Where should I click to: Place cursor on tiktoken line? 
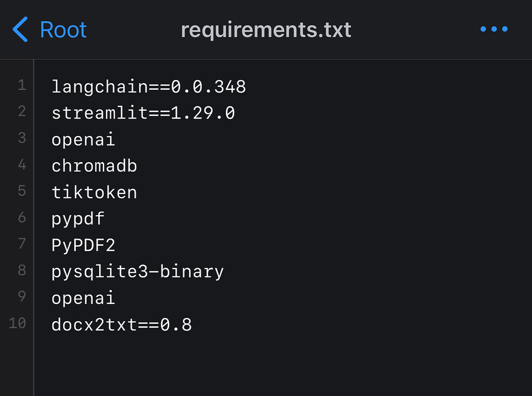[x=94, y=192]
